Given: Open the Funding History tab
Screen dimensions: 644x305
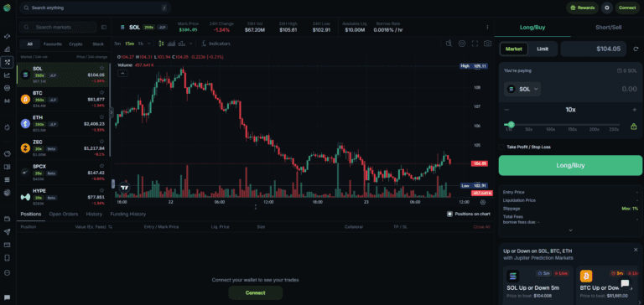Looking at the screenshot, I should click(x=127, y=214).
